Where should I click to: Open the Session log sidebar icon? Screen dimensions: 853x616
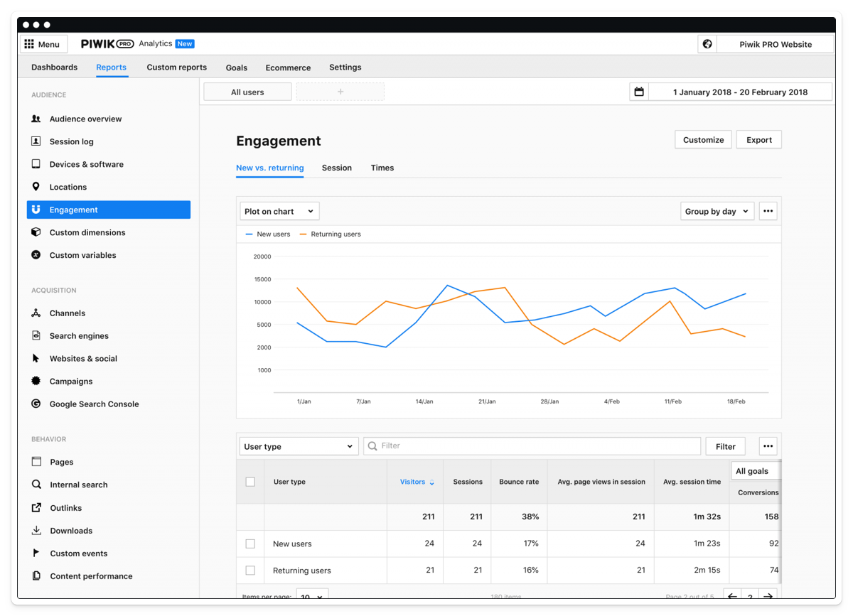(36, 141)
